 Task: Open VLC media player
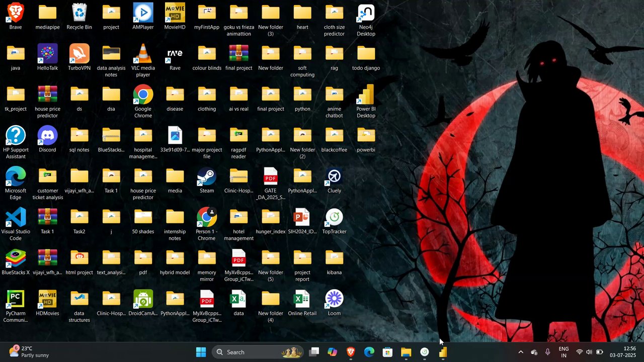143,60
